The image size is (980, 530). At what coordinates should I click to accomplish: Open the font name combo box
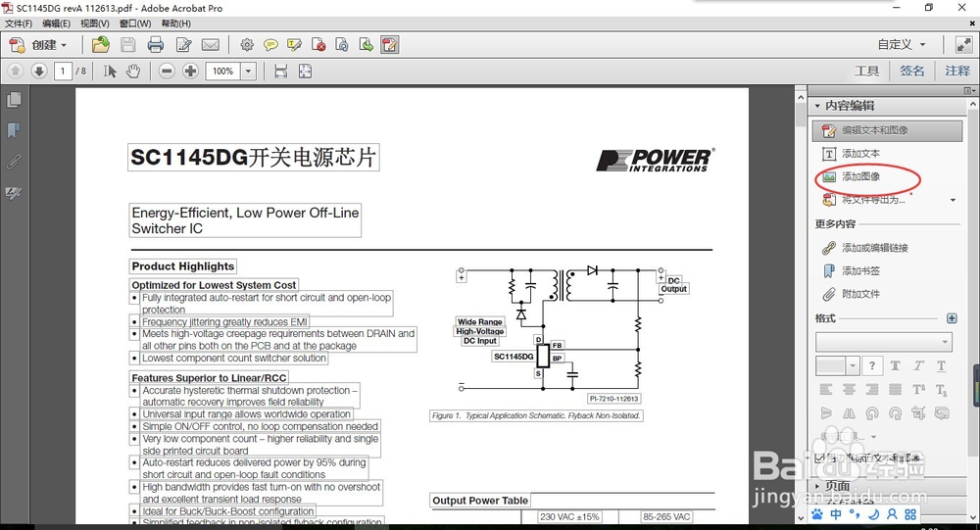(x=884, y=342)
